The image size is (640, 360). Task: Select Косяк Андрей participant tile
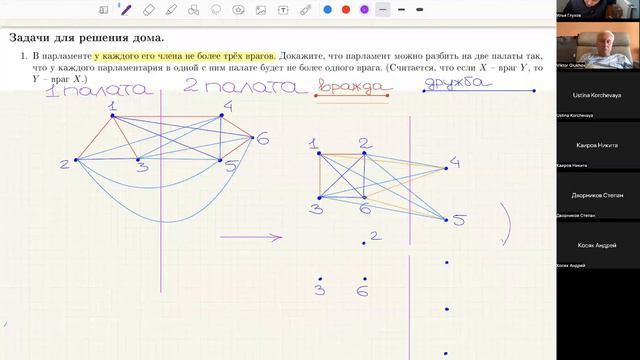(598, 245)
